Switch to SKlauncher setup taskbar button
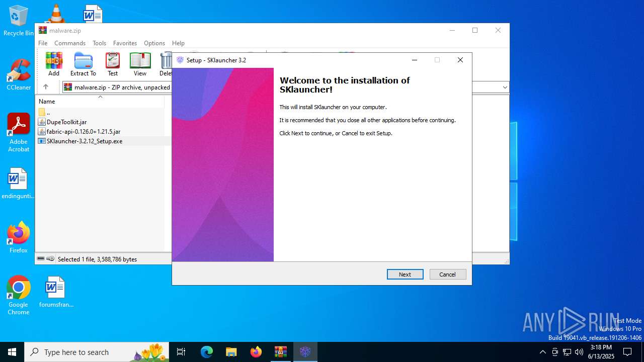Image resolution: width=644 pixels, height=362 pixels. click(305, 352)
